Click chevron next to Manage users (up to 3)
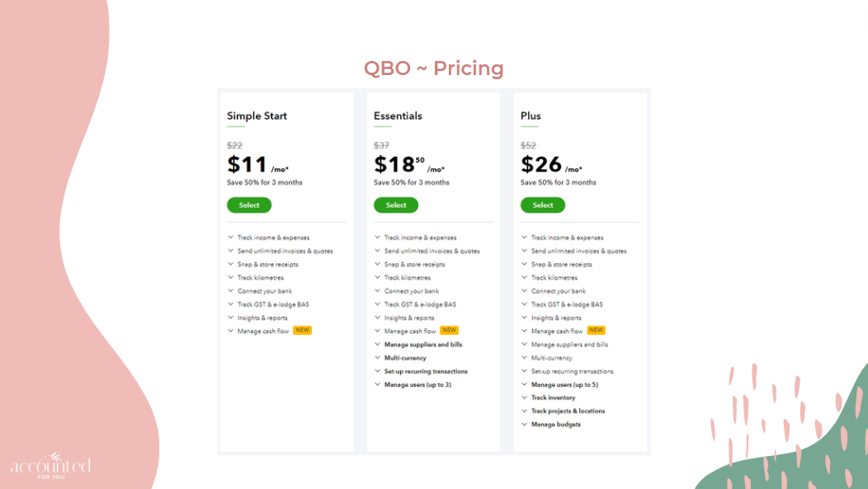Screen dimensions: 868x489 click(x=378, y=384)
